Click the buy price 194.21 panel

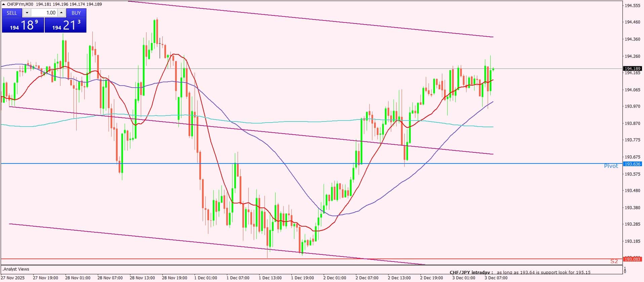pos(66,25)
